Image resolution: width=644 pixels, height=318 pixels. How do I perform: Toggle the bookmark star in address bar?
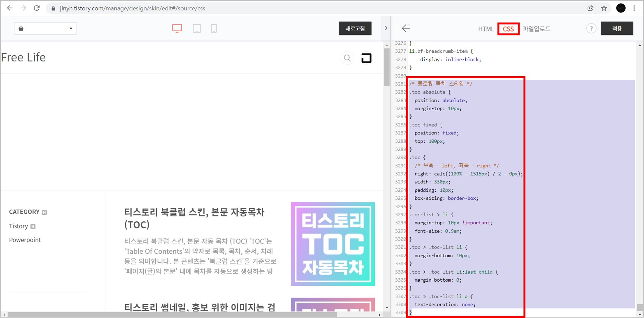click(604, 8)
